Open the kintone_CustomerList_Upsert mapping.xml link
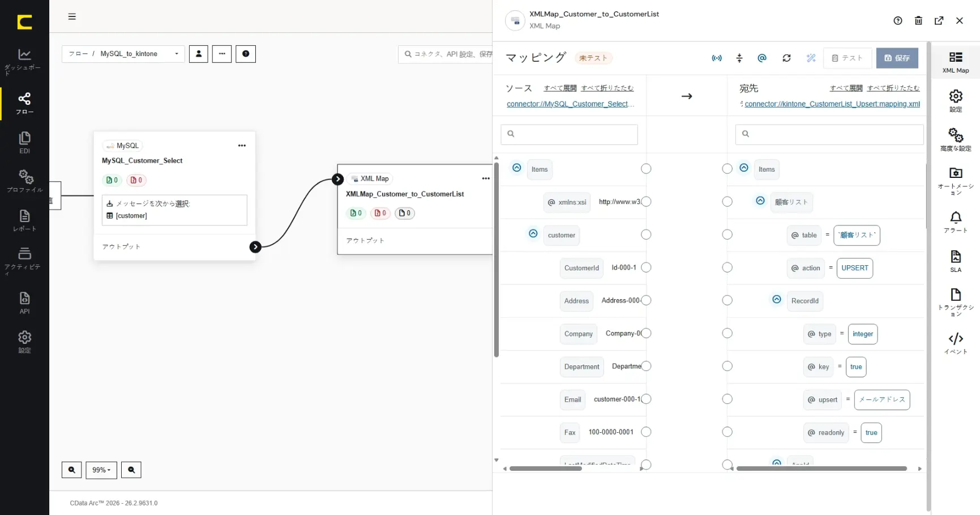 (832, 104)
